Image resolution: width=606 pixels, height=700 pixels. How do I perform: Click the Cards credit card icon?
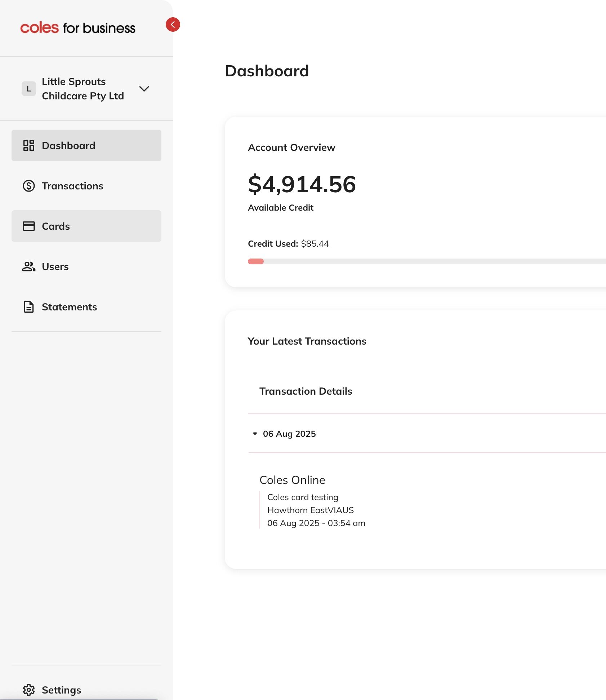[x=29, y=226]
